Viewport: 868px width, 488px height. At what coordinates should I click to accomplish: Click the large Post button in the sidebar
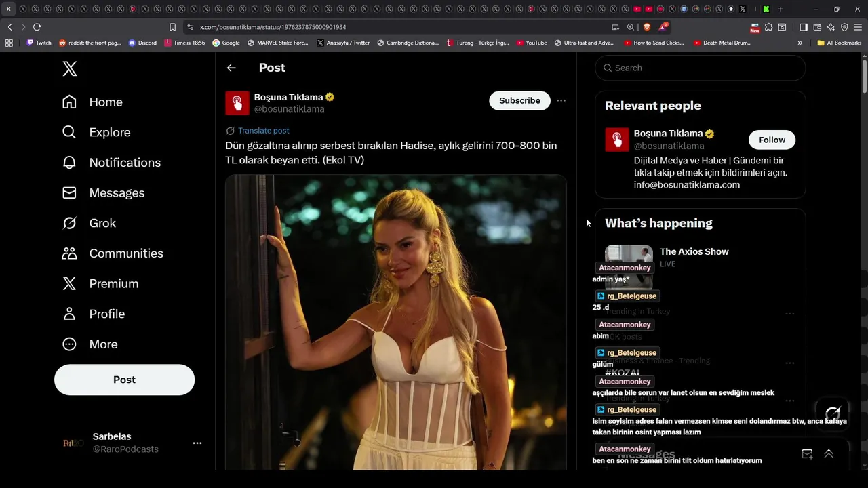[x=124, y=380]
